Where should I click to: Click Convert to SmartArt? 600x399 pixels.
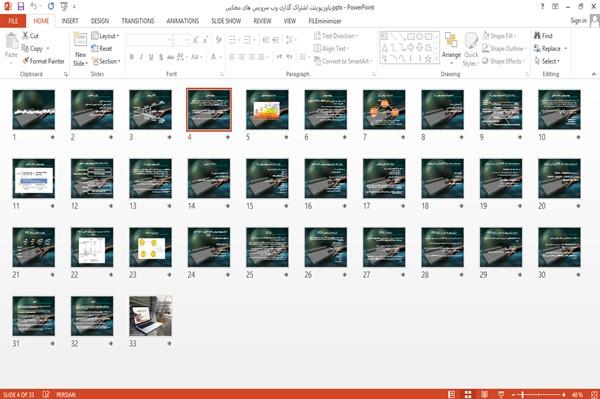click(x=342, y=61)
